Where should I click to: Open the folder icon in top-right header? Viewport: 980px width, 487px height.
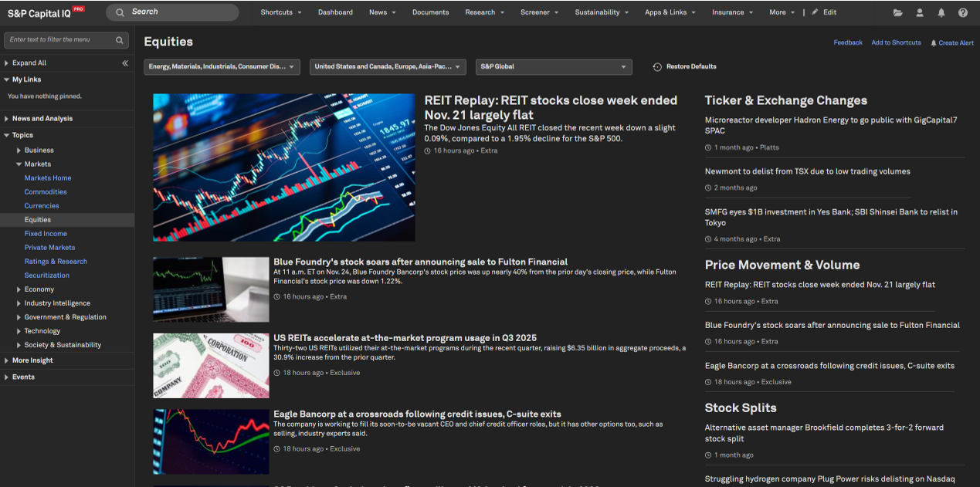897,12
